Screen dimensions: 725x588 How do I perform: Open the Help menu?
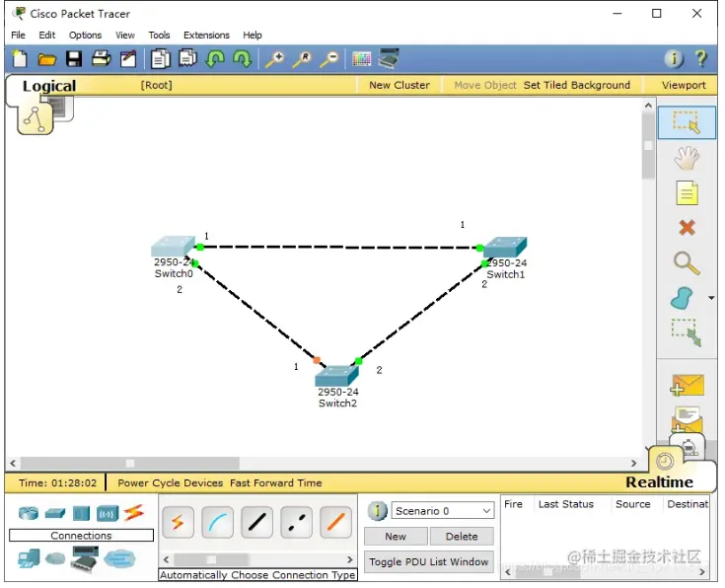pos(253,36)
